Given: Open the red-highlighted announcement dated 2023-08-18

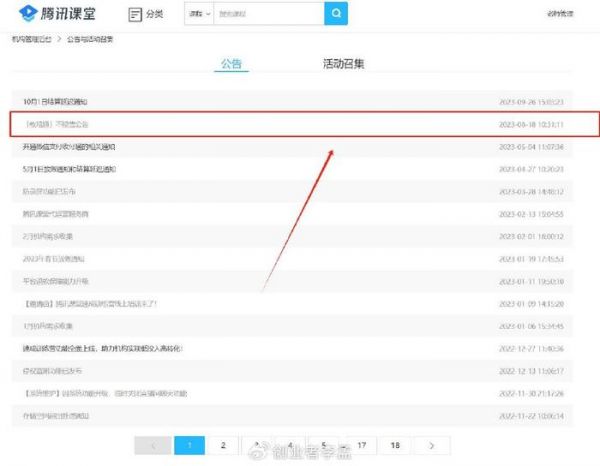Looking at the screenshot, I should click(x=58, y=124).
